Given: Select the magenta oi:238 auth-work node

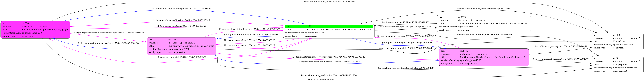Looking at the screenshot, I should [x=35, y=30].
